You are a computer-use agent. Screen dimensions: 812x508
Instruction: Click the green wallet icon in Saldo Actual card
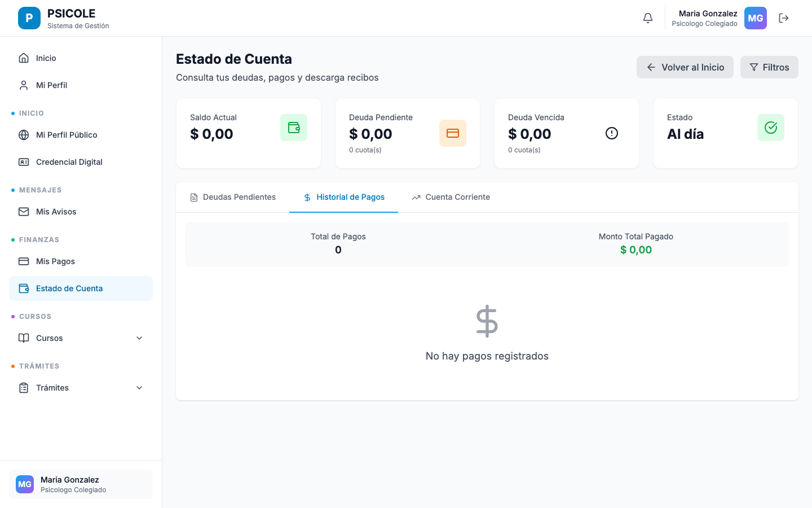click(294, 128)
